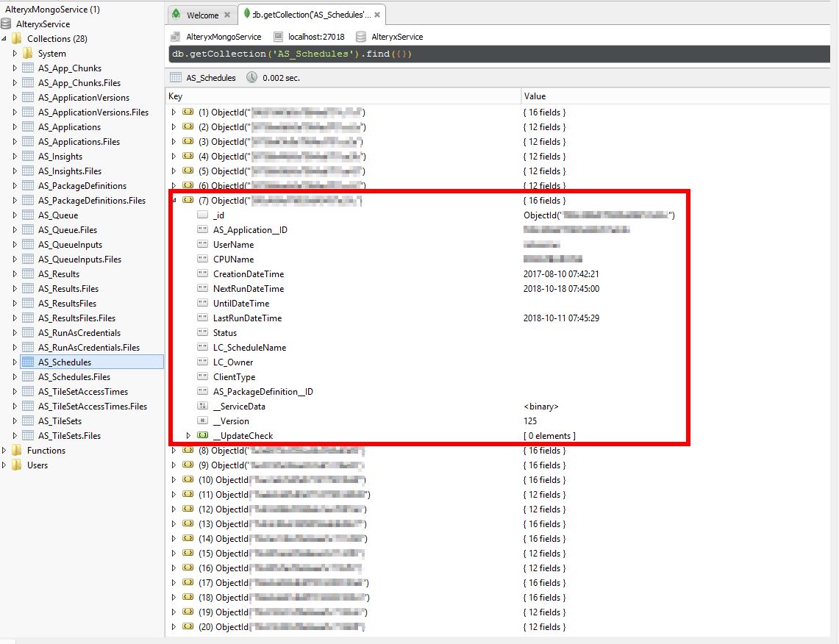Click the string type icon next to UserName
Image resolution: width=839 pixels, height=644 pixels.
coord(202,244)
